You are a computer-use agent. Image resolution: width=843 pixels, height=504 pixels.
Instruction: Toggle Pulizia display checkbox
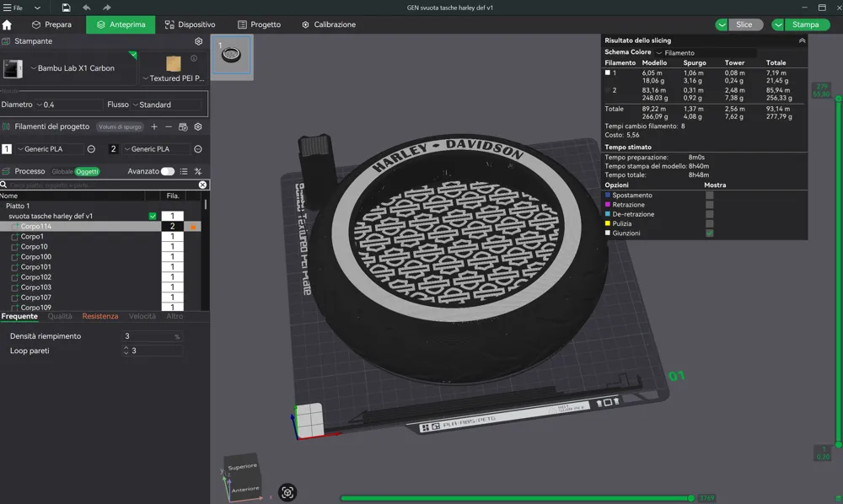click(710, 223)
